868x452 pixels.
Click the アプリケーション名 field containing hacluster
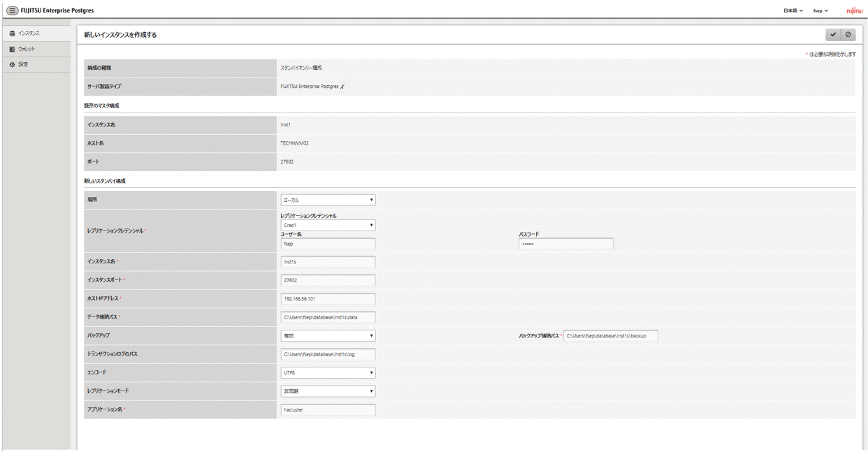[328, 409]
